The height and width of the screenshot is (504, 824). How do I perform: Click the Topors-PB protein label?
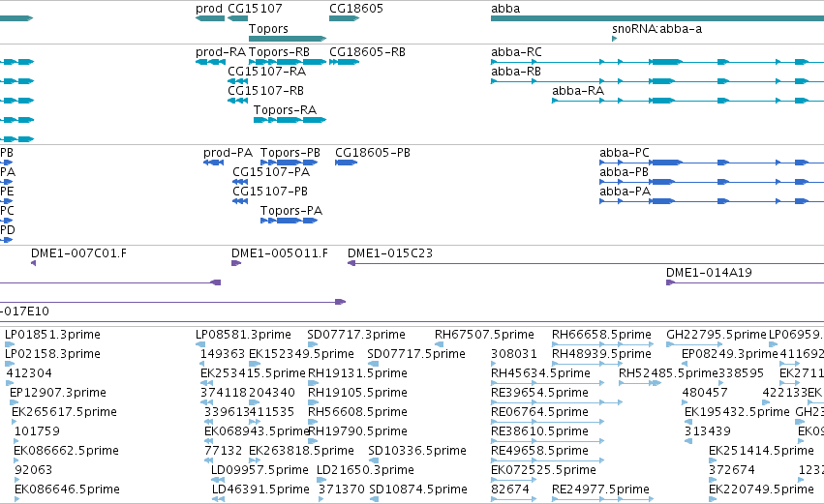(x=290, y=153)
